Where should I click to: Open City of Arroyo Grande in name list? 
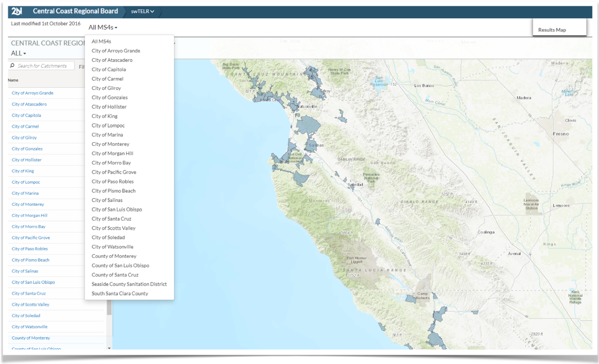tap(33, 93)
